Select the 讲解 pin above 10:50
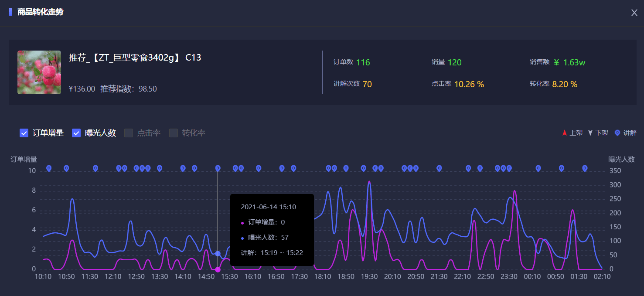 [x=66, y=168]
